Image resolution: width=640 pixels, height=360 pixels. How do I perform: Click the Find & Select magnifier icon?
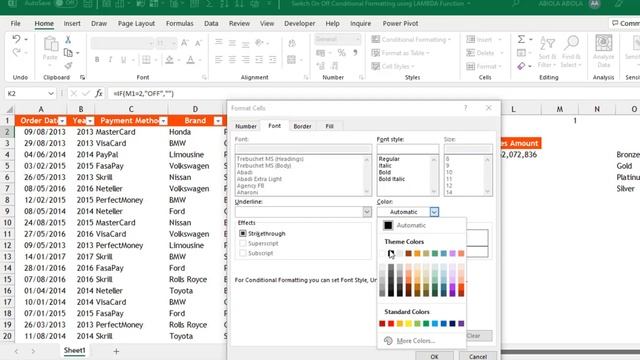pyautogui.click(x=571, y=42)
